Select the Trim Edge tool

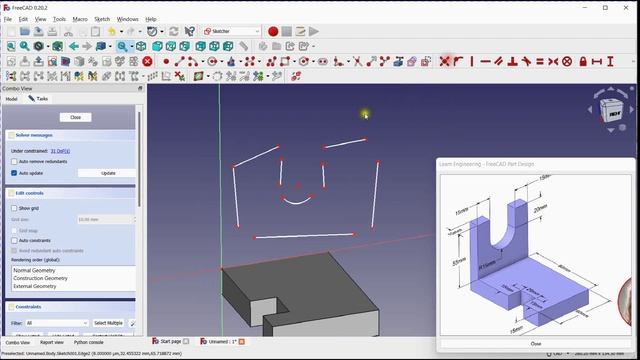(357, 62)
